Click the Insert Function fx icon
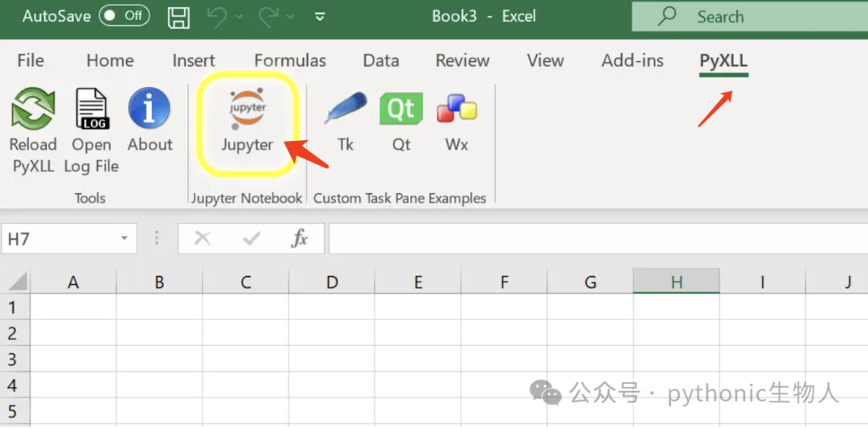Image resolution: width=868 pixels, height=428 pixels. point(300,239)
